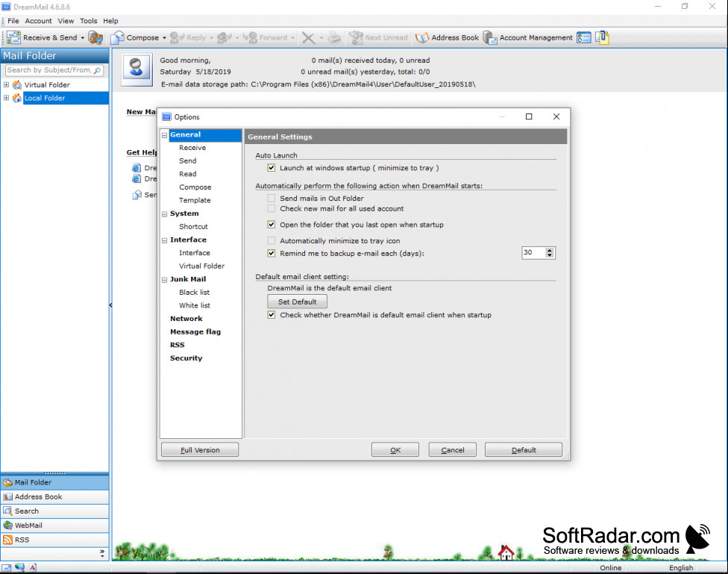Click the Delete X icon in the toolbar
The image size is (728, 574).
pos(308,37)
